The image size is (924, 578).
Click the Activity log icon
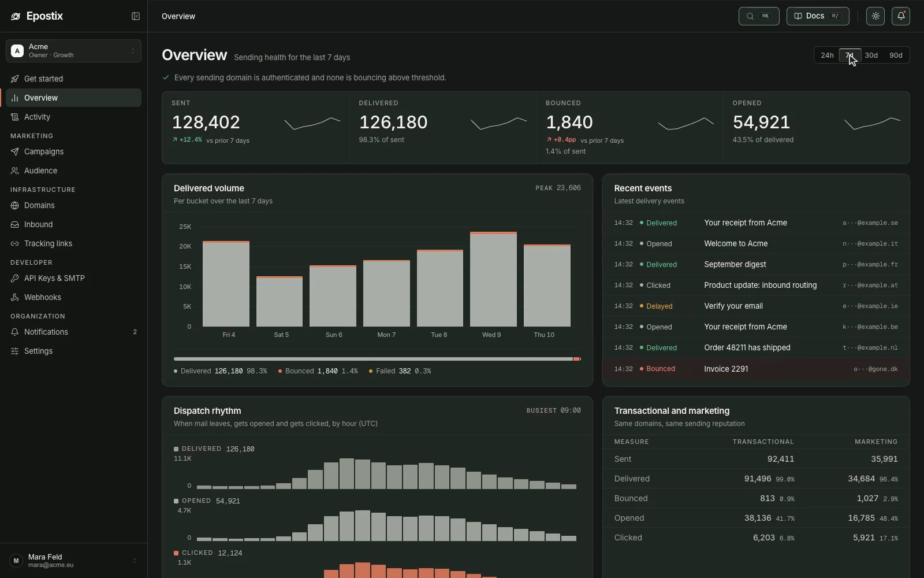point(15,117)
